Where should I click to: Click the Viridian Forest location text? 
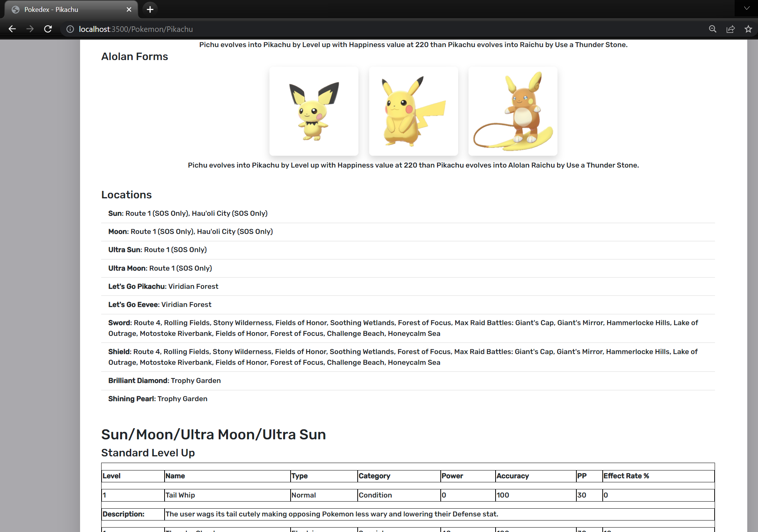coord(193,286)
